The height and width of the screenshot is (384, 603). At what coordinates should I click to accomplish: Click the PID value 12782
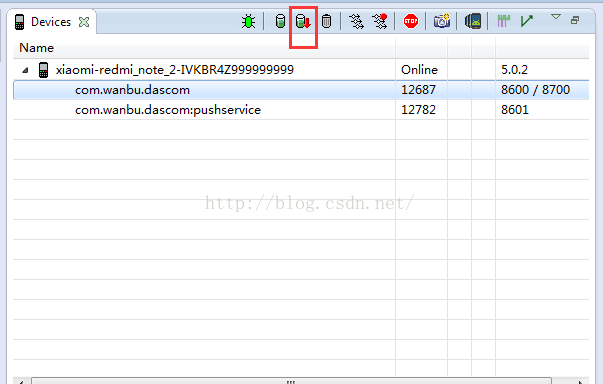pos(418,110)
